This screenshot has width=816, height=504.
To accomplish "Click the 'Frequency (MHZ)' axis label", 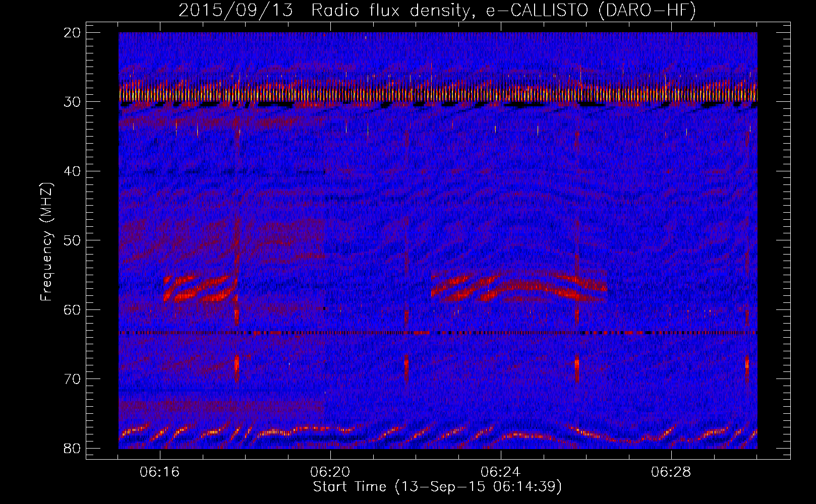I will 46,241.
